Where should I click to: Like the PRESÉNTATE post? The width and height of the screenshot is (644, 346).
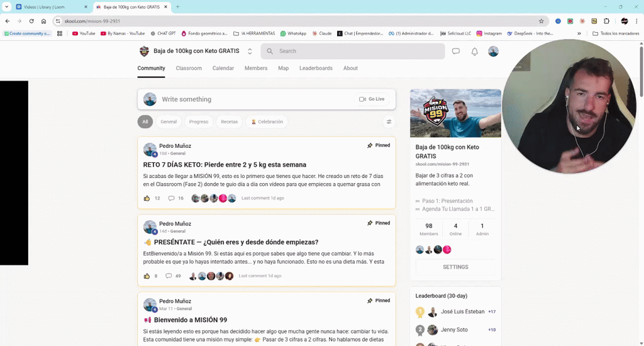pyautogui.click(x=147, y=276)
